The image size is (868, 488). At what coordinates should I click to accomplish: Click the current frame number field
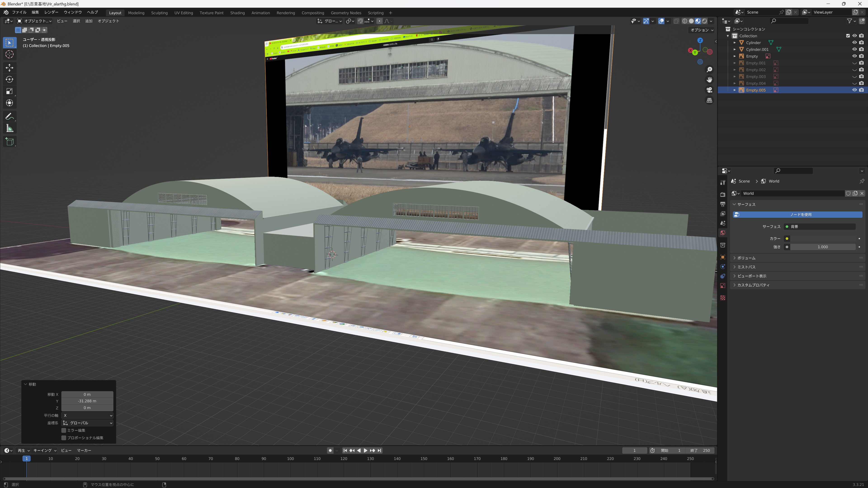pos(634,451)
